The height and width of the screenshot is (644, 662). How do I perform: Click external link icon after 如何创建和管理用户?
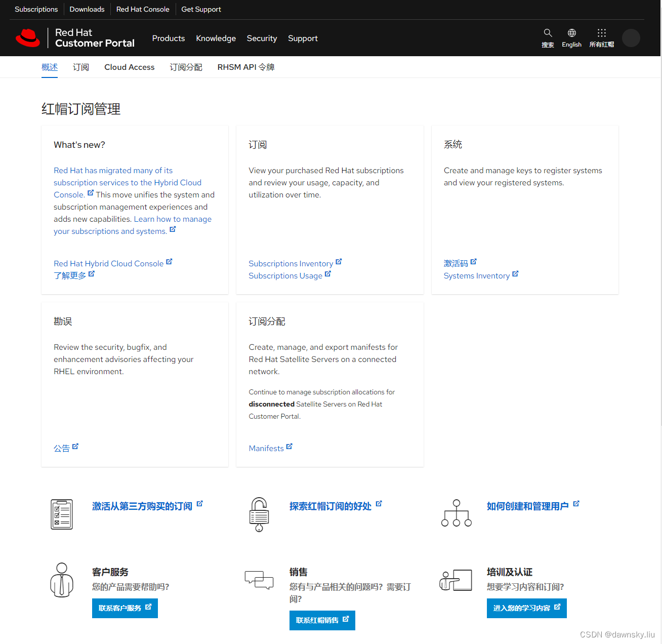pos(576,504)
